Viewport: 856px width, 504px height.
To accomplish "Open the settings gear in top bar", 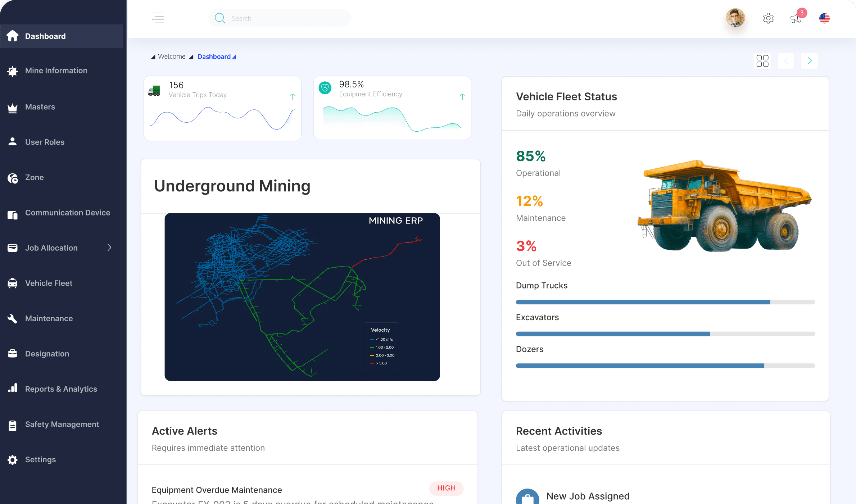I will coord(768,18).
